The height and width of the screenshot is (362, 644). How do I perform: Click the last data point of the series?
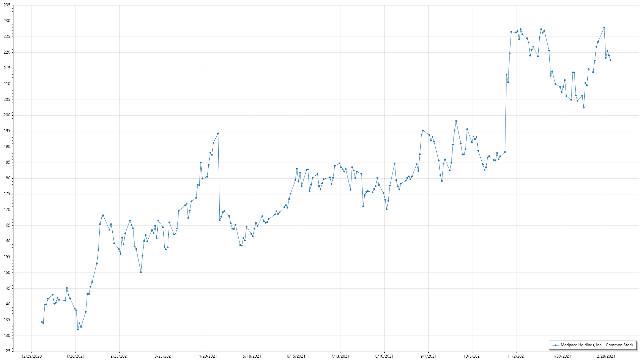tap(610, 60)
